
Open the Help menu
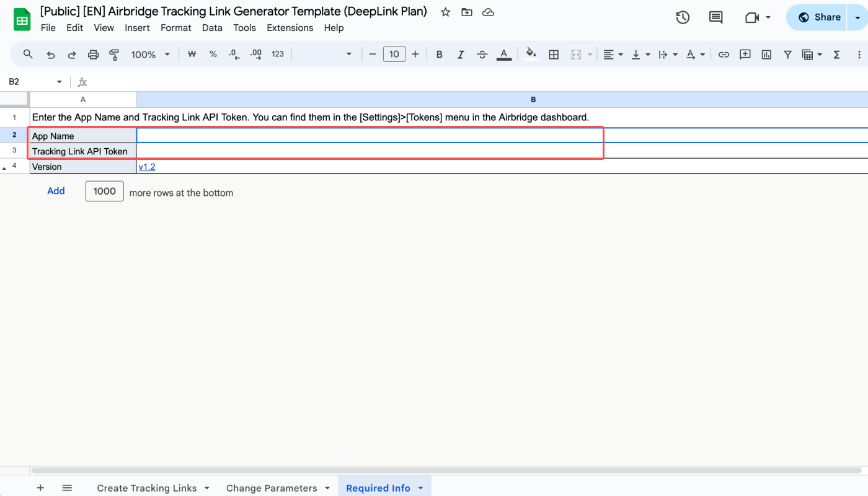(x=334, y=28)
